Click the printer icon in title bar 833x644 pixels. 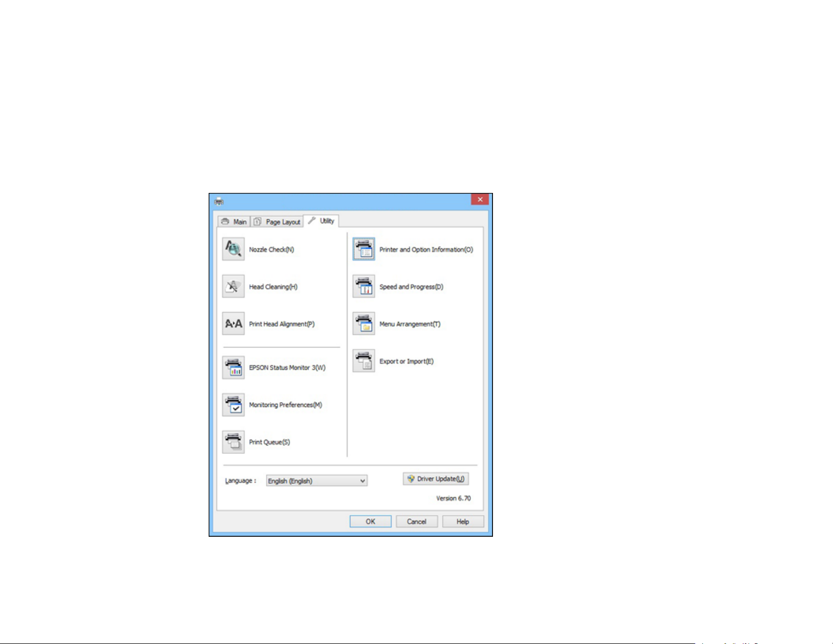coord(219,201)
